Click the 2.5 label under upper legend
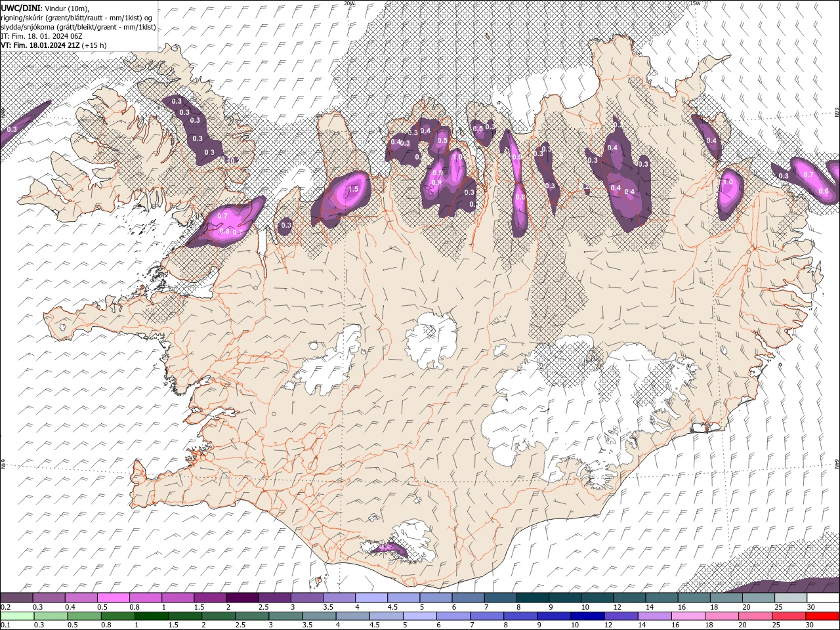Screen dimensions: 840x630 click(x=264, y=607)
